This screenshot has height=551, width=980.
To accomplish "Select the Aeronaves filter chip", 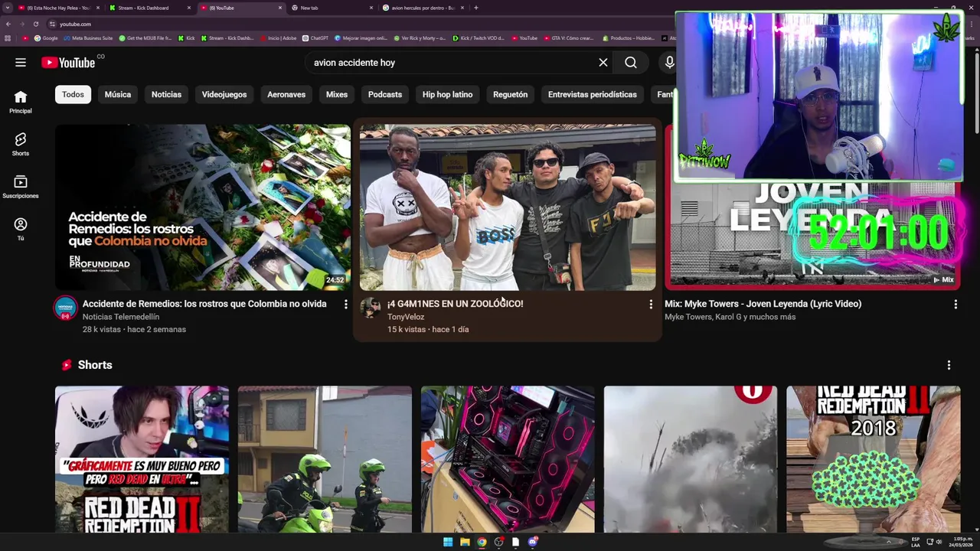I will click(286, 95).
